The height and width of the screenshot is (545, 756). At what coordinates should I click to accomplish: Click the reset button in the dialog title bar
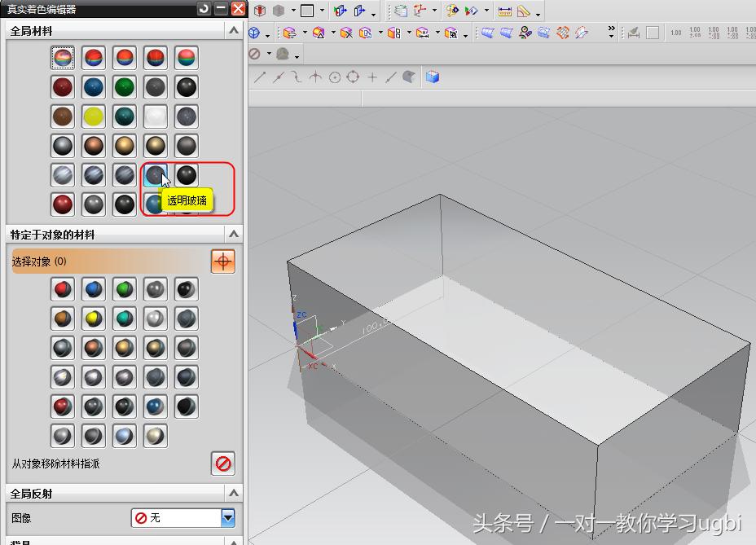coord(204,9)
